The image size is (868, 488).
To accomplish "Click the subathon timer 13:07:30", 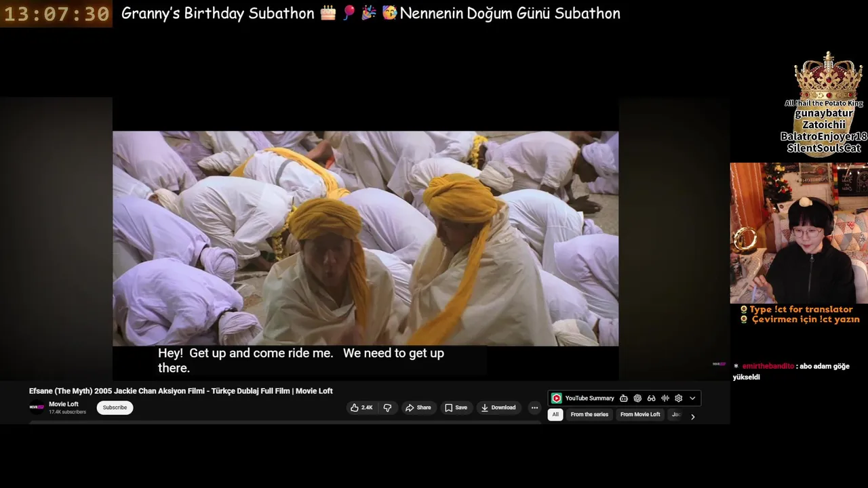I will point(56,14).
